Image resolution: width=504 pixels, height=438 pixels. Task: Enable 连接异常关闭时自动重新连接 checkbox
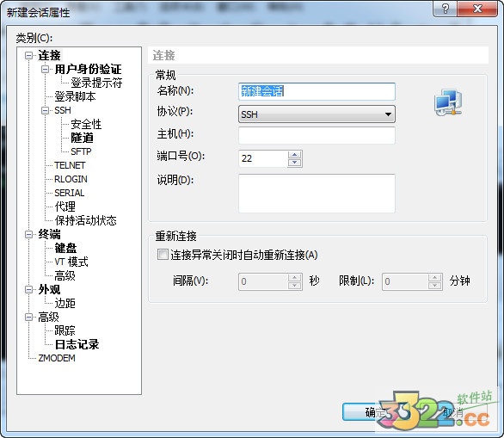tap(163, 255)
